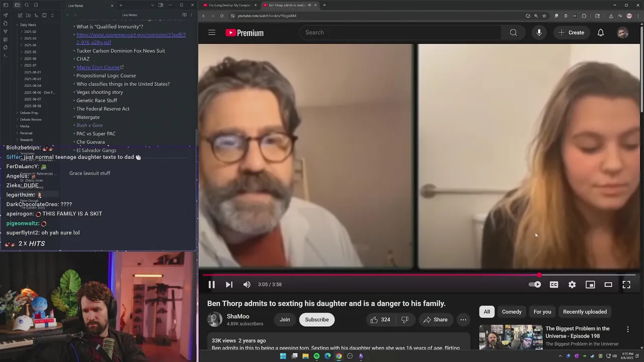Go to YouTube Premium home logo
The height and width of the screenshot is (362, 644).
245,33
